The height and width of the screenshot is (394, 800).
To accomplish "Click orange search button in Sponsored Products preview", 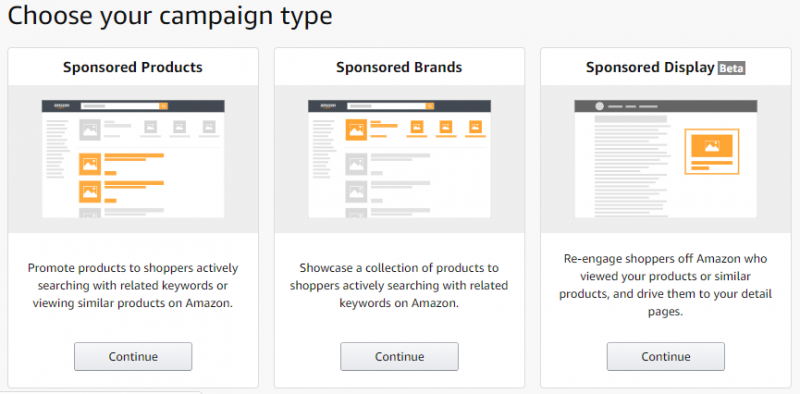I will pyautogui.click(x=164, y=106).
